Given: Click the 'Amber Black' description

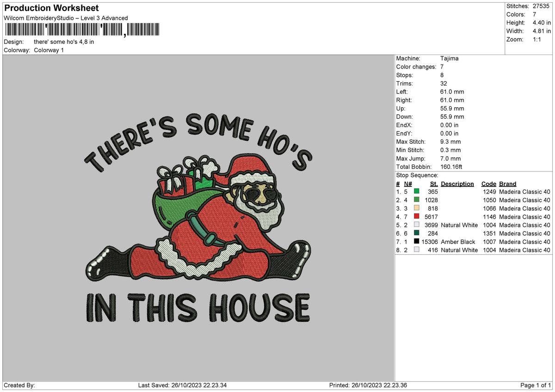Looking at the screenshot, I should click(x=458, y=241).
